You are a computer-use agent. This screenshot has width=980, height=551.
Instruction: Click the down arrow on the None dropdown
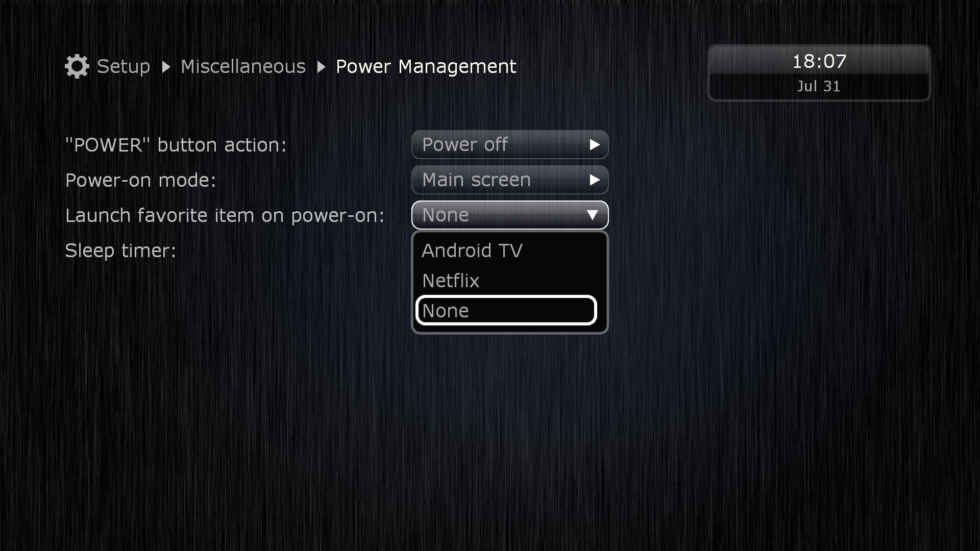[x=593, y=215]
